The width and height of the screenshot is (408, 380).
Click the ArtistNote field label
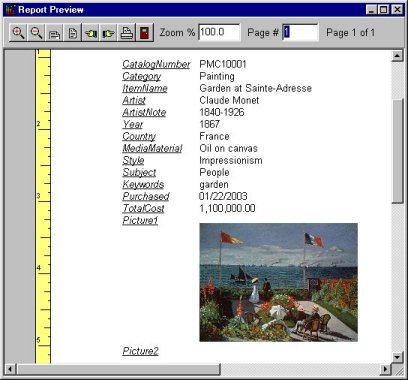tap(144, 112)
